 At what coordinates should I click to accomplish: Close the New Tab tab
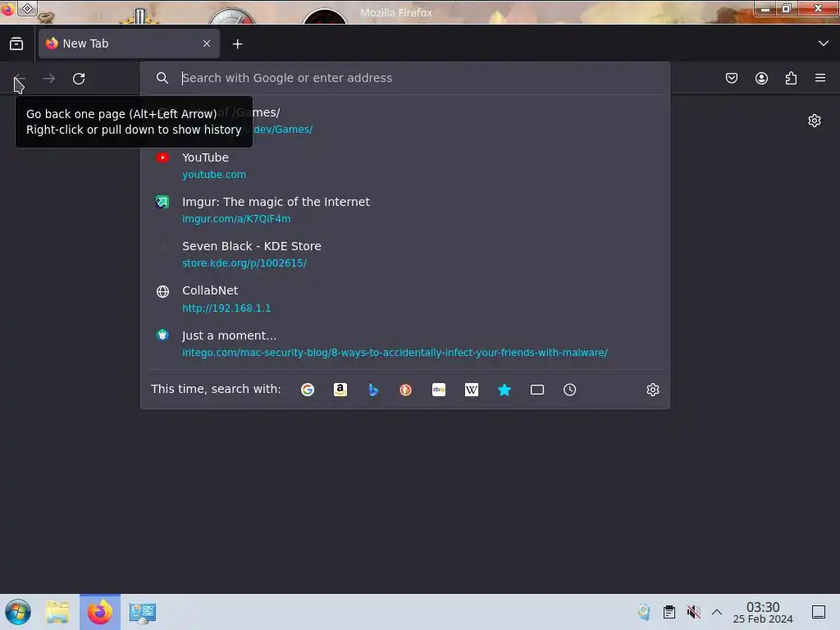(207, 43)
